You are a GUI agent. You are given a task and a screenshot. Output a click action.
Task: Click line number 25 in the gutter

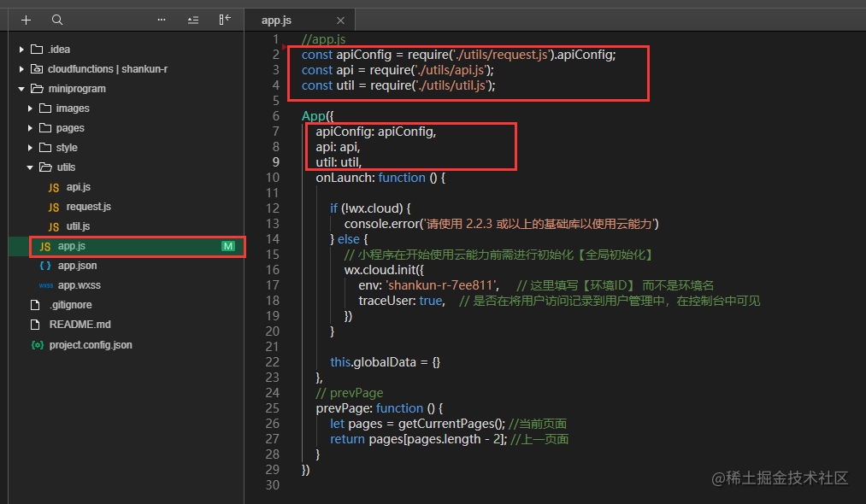273,408
